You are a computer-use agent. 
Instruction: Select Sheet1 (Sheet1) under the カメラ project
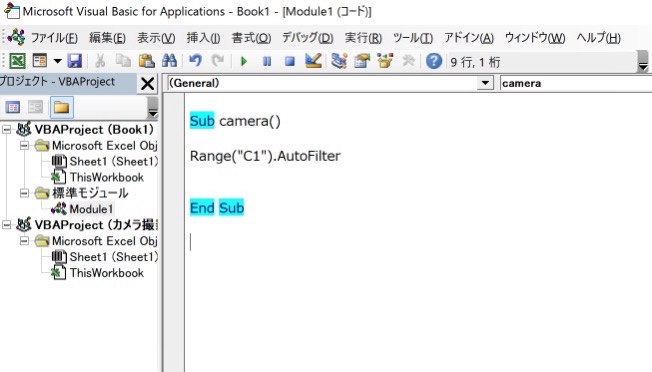pyautogui.click(x=114, y=257)
